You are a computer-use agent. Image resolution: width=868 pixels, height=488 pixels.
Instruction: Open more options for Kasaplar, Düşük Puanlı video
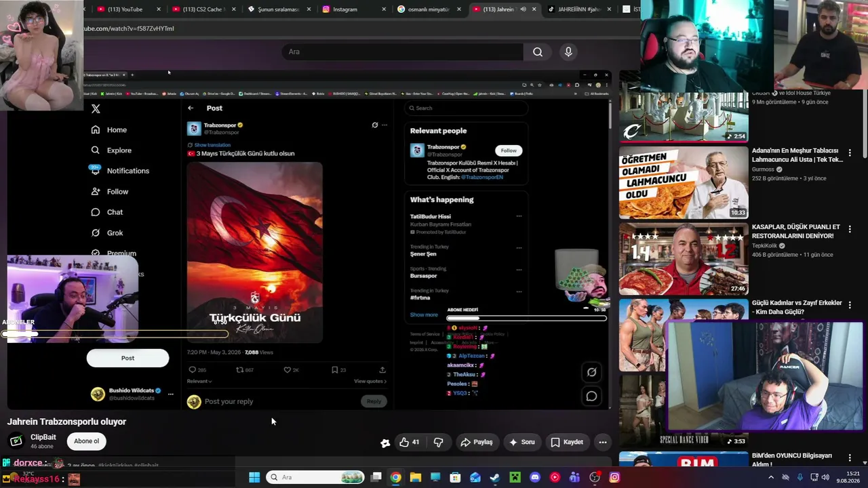tap(850, 230)
